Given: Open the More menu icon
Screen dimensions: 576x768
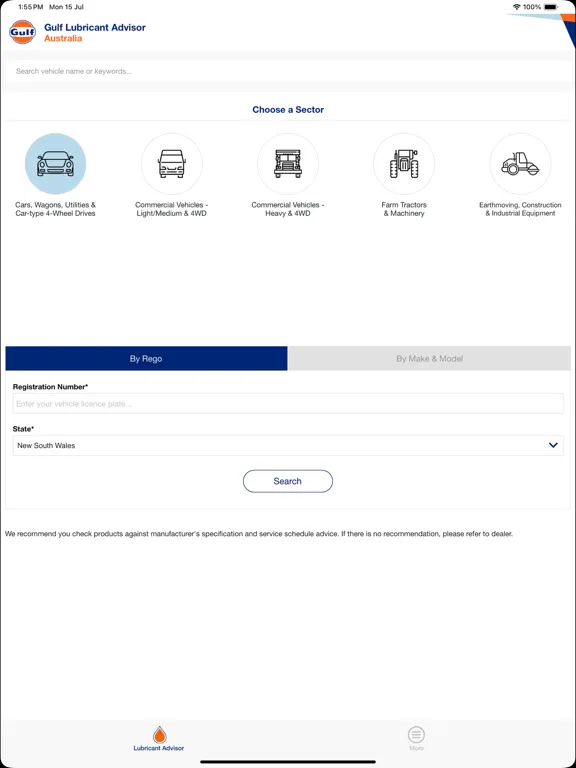Looking at the screenshot, I should tap(416, 735).
